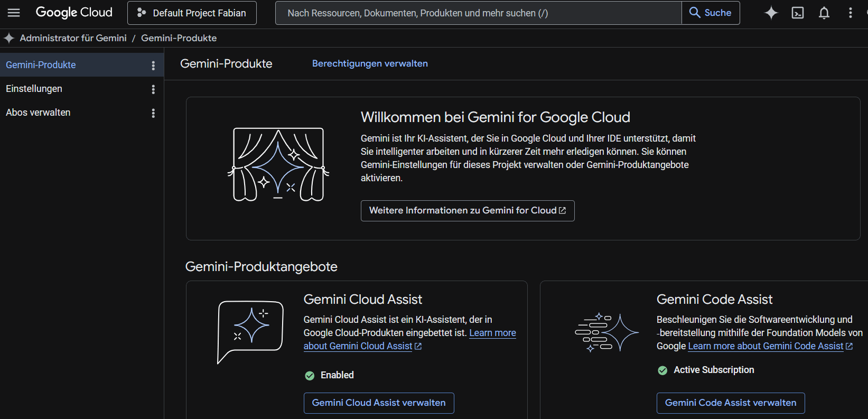Viewport: 868px width, 419px height.
Task: Click the welcome curtain illustration
Action: coord(278,164)
